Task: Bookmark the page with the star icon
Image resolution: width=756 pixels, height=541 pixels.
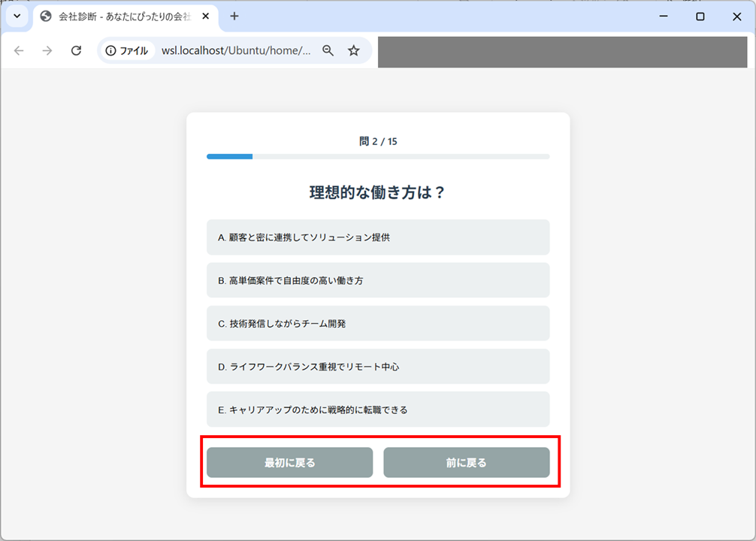Action: click(x=353, y=50)
